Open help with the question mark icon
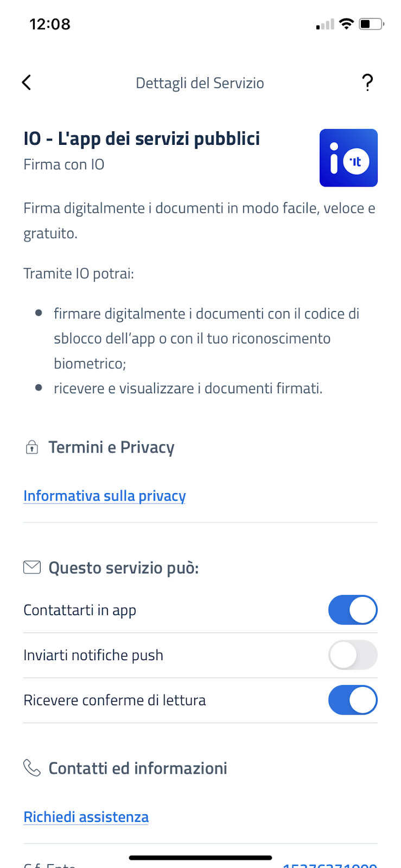Screen dimensions: 401x868 tap(367, 82)
